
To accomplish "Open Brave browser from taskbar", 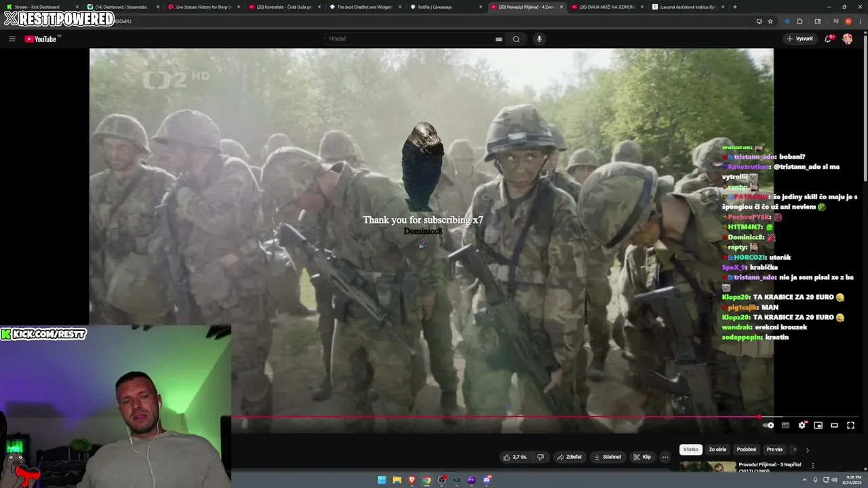I will (412, 480).
